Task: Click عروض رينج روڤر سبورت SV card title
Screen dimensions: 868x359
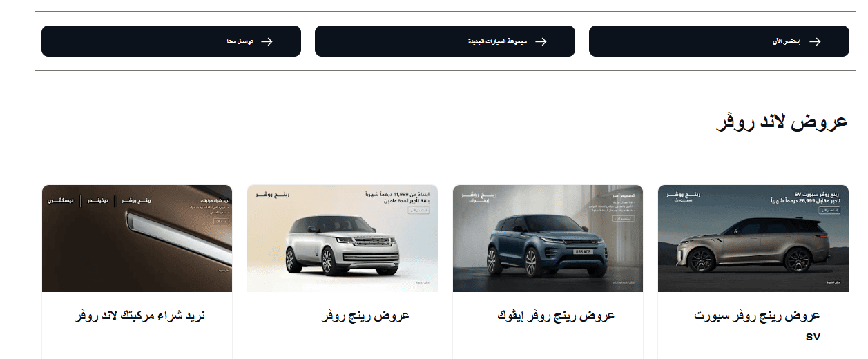Action: [757, 325]
